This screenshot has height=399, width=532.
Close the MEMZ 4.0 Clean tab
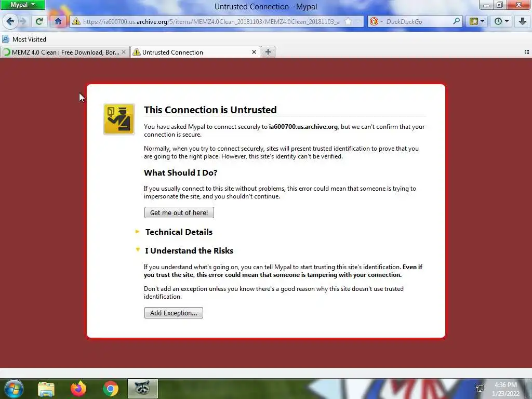124,52
